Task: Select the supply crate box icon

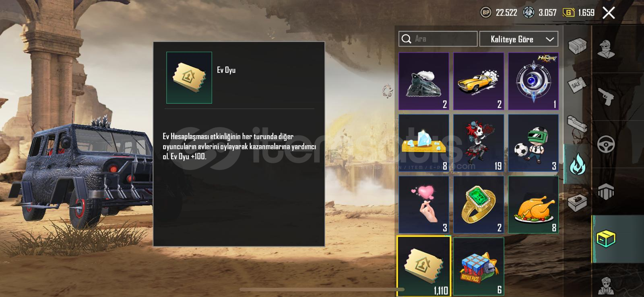Action: pos(577,46)
